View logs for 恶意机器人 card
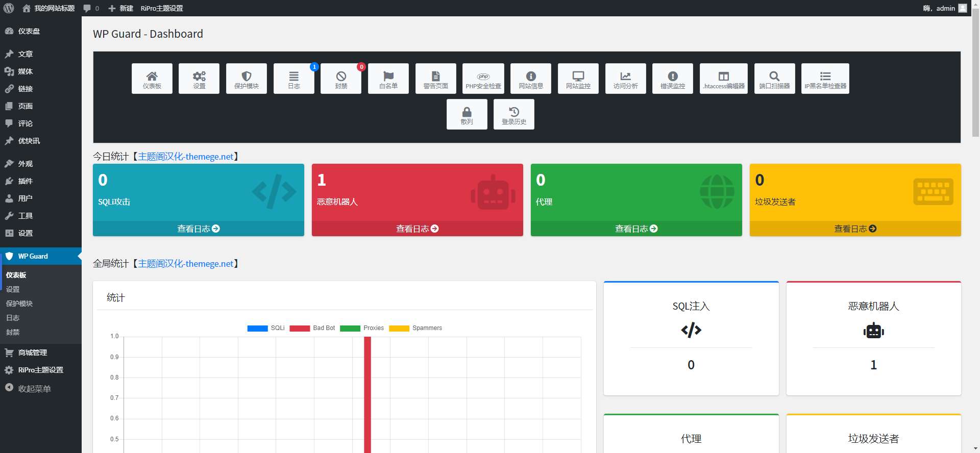This screenshot has width=980, height=453. coord(418,229)
